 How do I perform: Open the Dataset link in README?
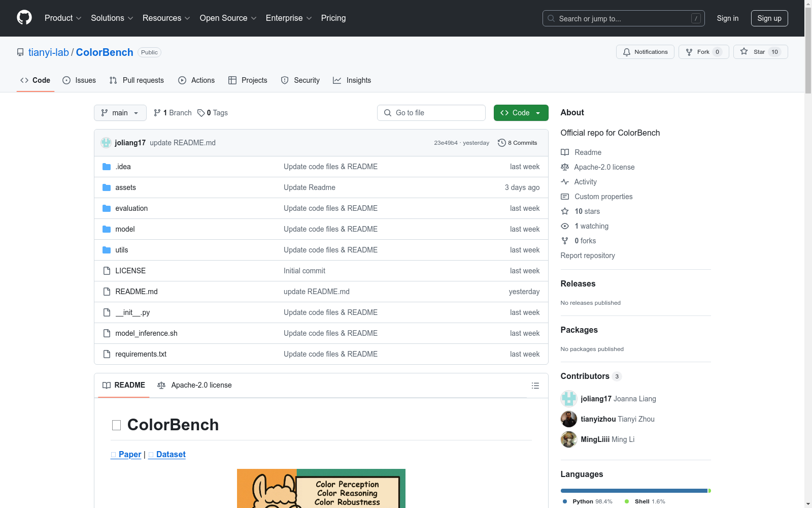(167, 454)
